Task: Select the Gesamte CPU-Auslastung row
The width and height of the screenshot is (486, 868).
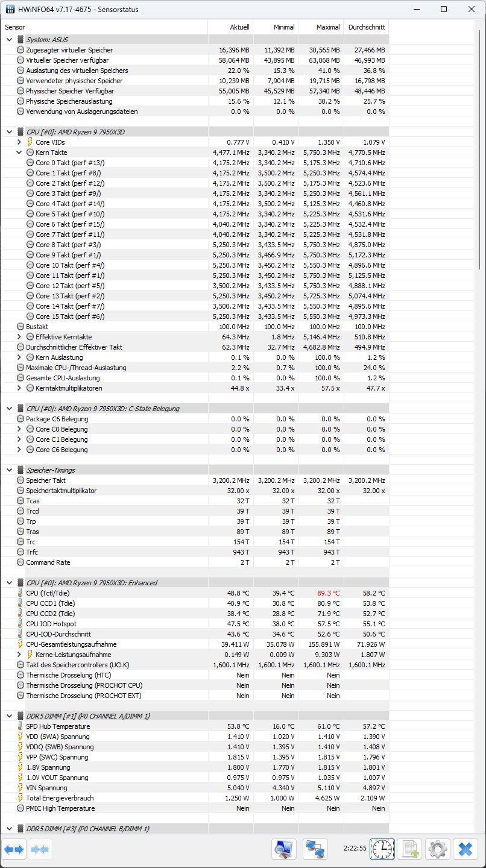Action: [195, 378]
